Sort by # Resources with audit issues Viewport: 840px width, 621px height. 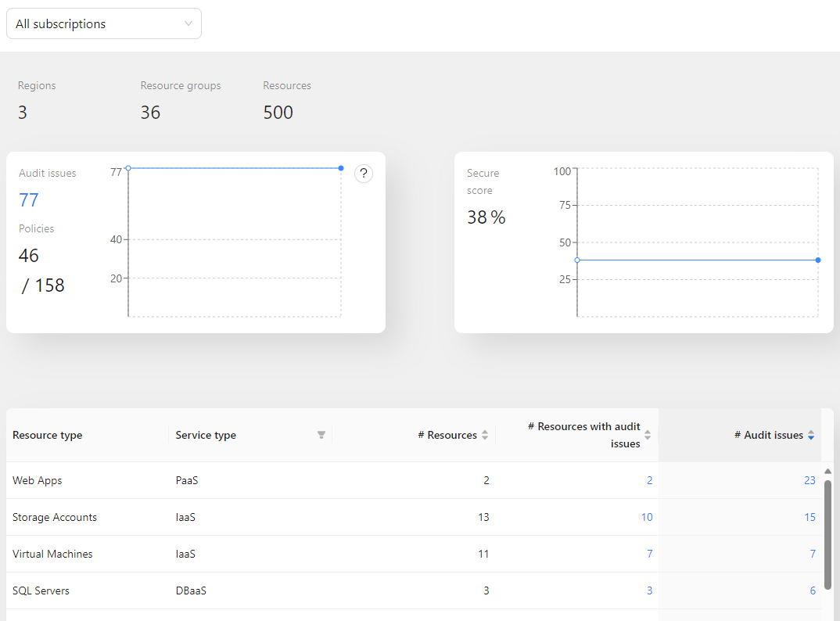pyautogui.click(x=648, y=435)
